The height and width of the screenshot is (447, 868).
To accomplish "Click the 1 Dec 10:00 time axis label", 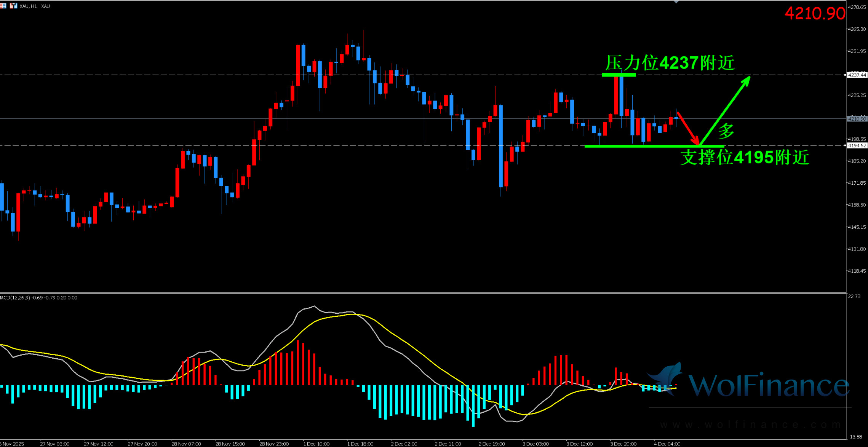I will click(316, 444).
